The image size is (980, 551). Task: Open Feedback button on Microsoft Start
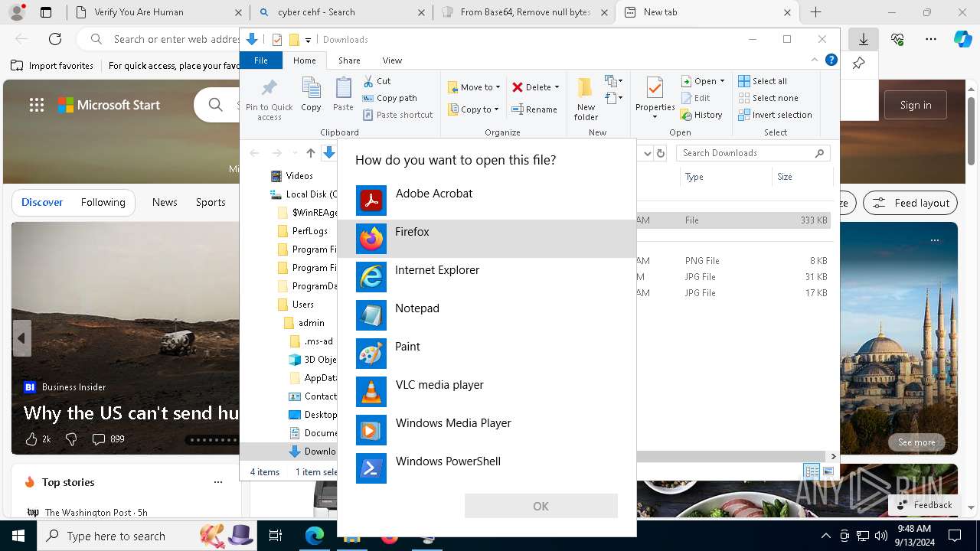pyautogui.click(x=924, y=505)
